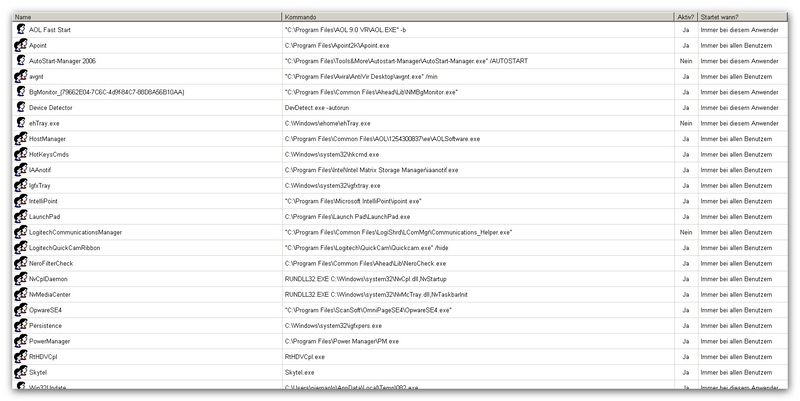The image size is (800, 401).
Task: Click the Aktiv? column header
Action: tap(686, 16)
